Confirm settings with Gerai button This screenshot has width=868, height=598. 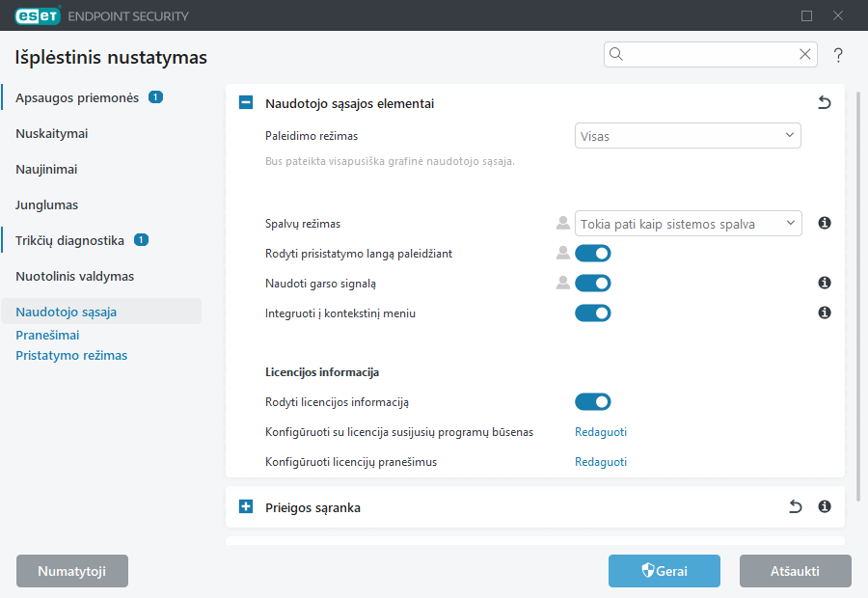coord(665,571)
